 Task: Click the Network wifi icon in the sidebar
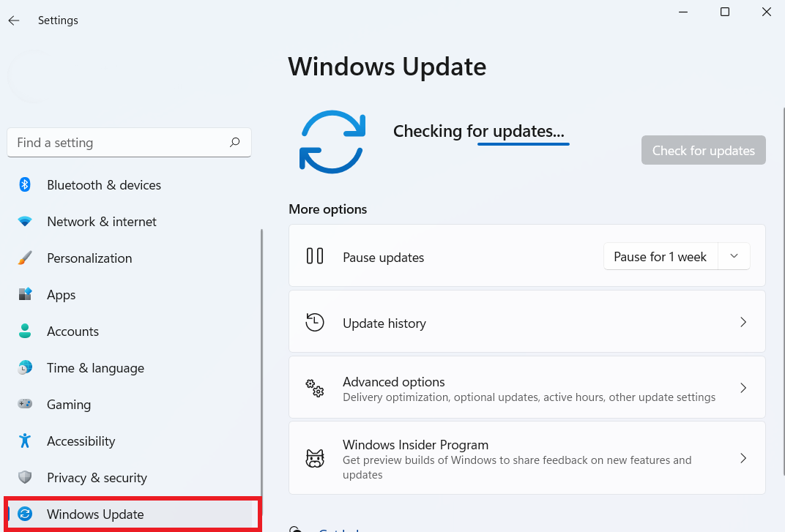click(x=25, y=221)
